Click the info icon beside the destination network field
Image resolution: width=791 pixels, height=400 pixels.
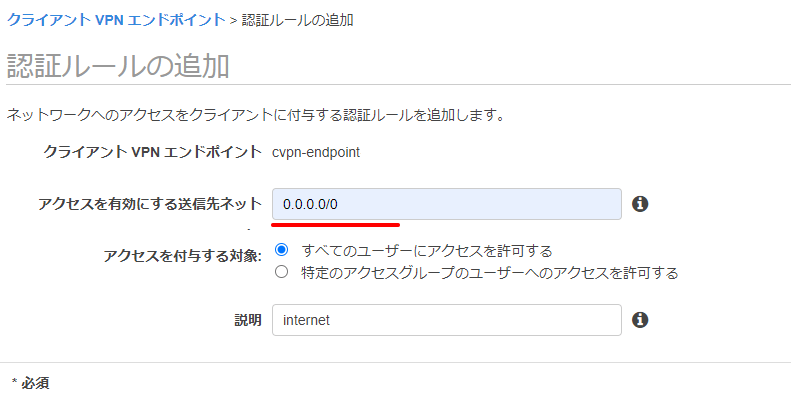point(640,204)
